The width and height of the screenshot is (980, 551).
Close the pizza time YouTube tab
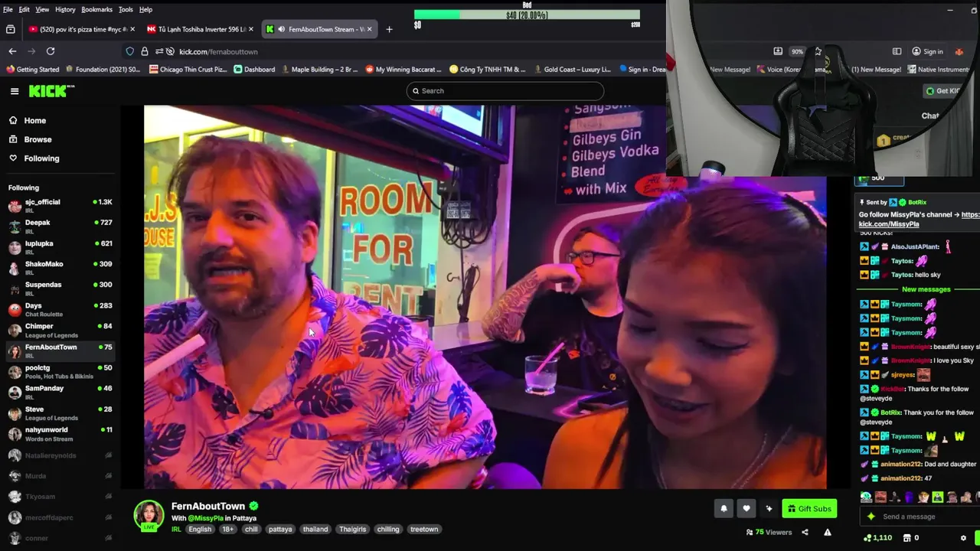pos(132,29)
